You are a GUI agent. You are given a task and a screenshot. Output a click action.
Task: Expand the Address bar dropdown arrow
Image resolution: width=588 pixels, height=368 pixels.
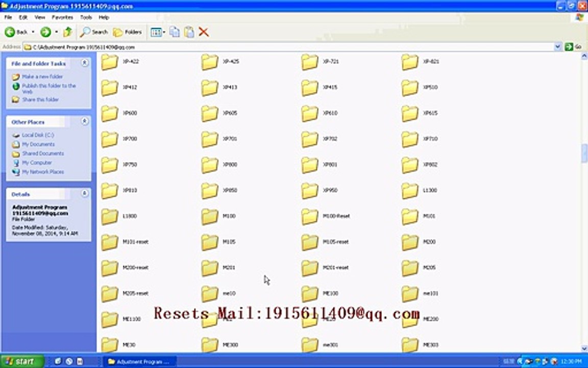[x=557, y=47]
